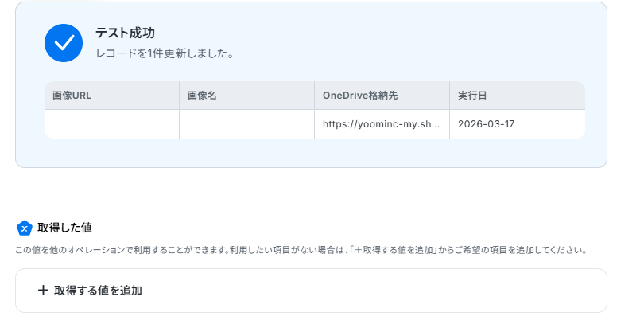Screen dimensions: 644x324
Task: Click the empty cell under 画像URL
Action: [x=112, y=124]
